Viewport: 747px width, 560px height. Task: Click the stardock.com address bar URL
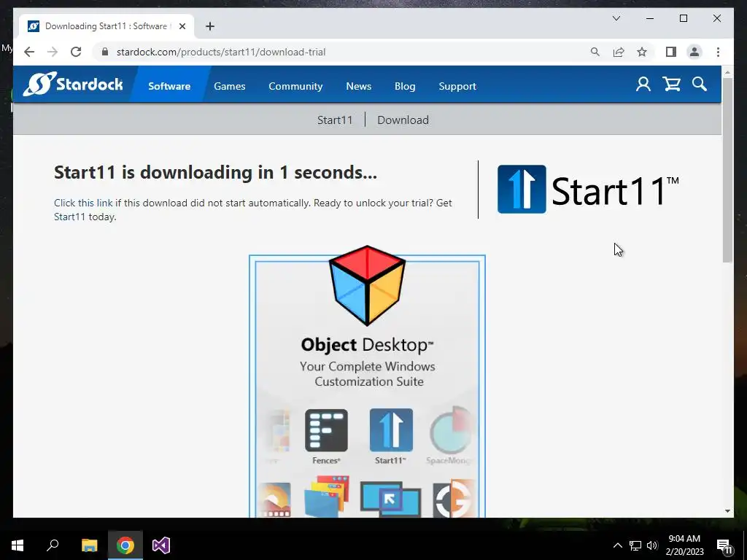[221, 52]
